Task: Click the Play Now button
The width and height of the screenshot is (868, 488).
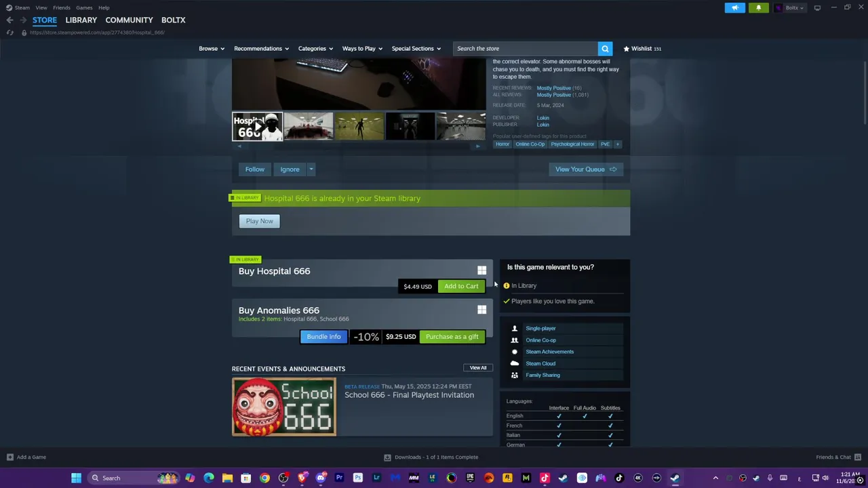Action: coord(260,221)
